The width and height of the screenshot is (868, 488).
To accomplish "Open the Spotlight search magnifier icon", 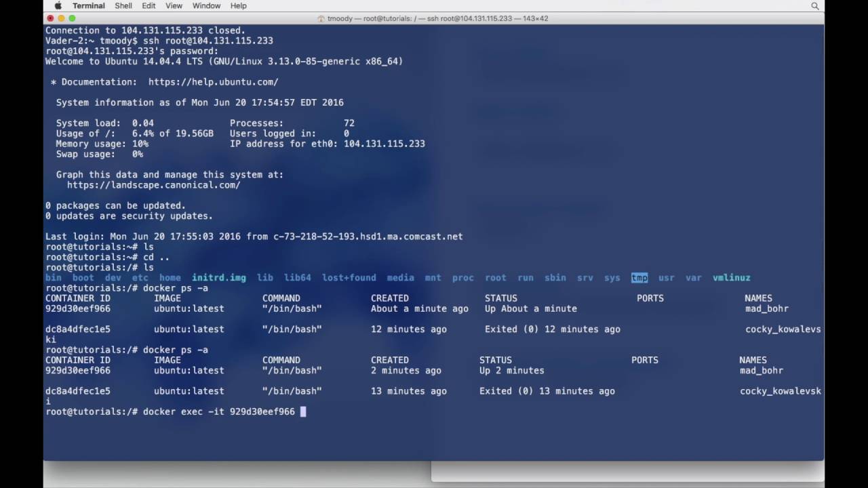I will pos(815,5).
